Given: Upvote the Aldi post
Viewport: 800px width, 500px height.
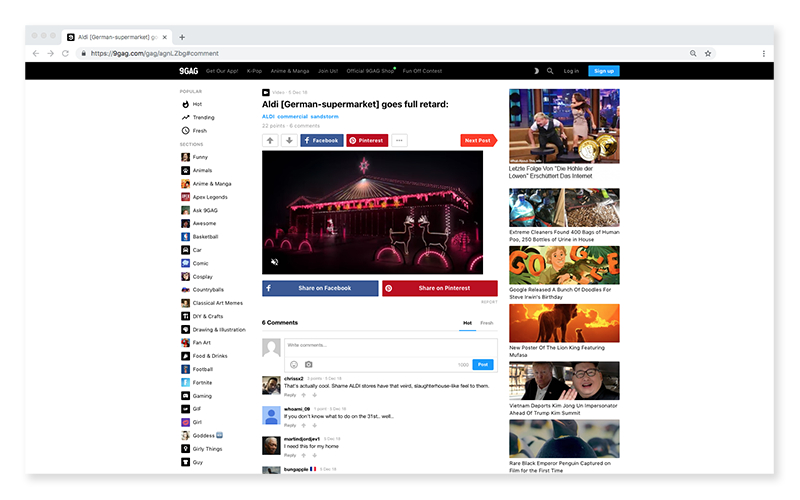Looking at the screenshot, I should pyautogui.click(x=270, y=140).
